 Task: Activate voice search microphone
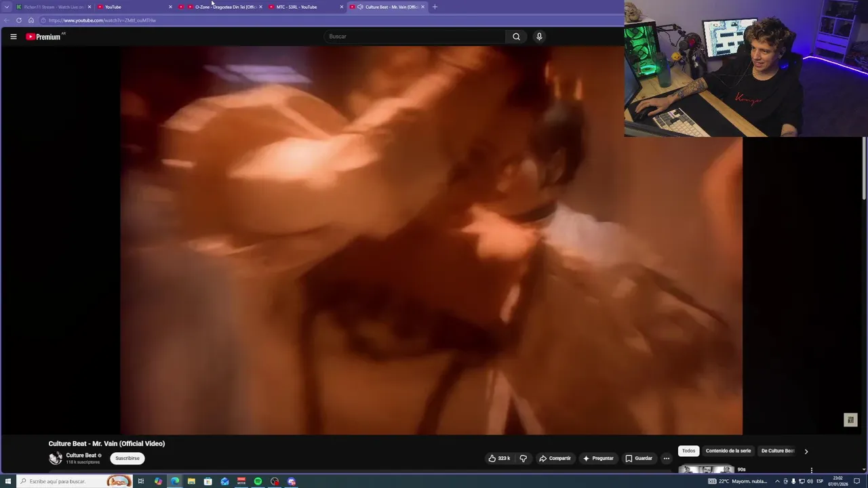(539, 37)
